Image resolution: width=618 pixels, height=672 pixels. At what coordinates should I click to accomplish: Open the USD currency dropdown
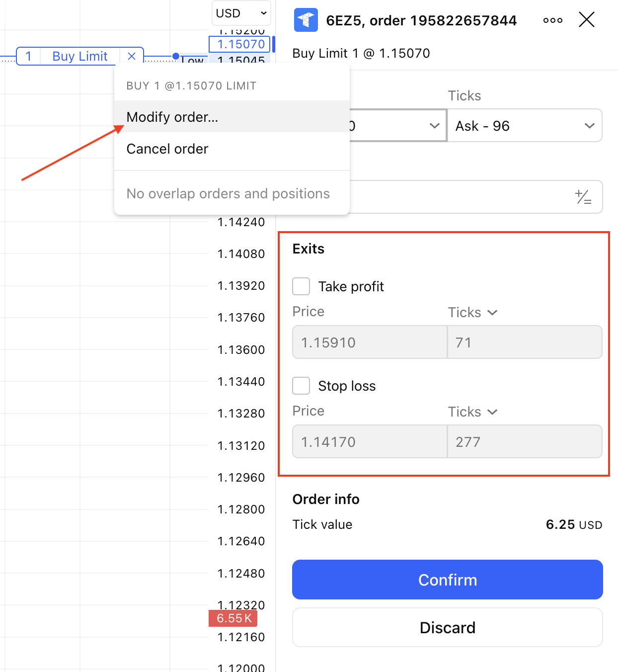[x=241, y=13]
